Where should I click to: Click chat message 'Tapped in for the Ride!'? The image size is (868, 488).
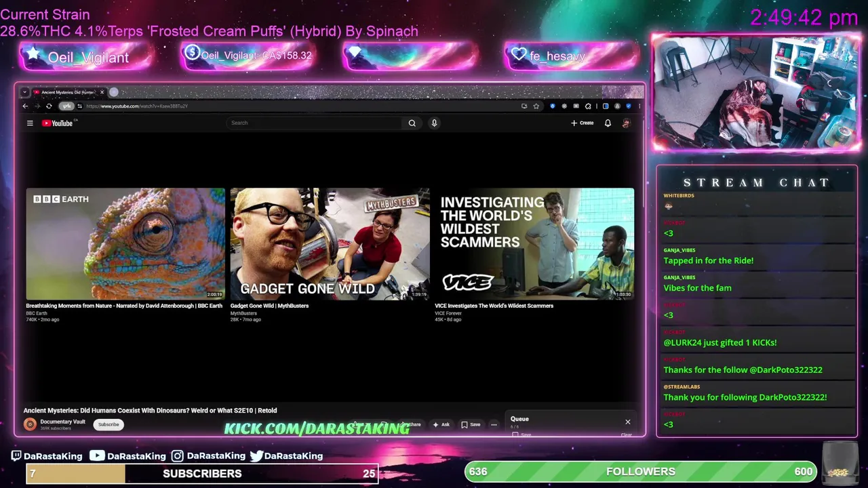[x=708, y=260]
